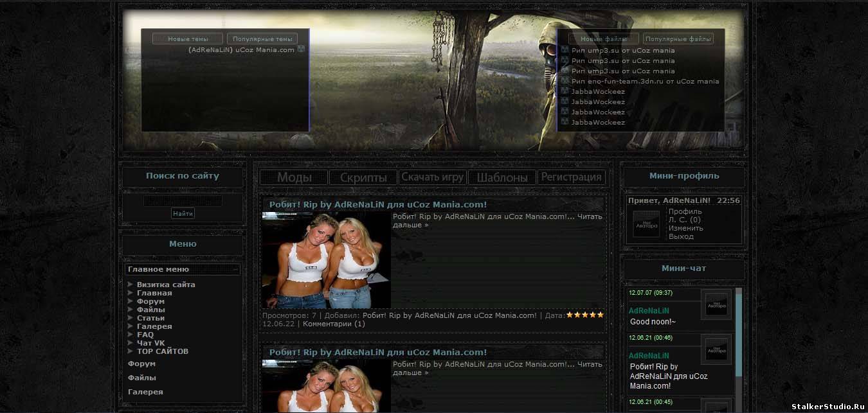Open the first post's title link
Screen dimensions: 868x413
pyautogui.click(x=378, y=204)
